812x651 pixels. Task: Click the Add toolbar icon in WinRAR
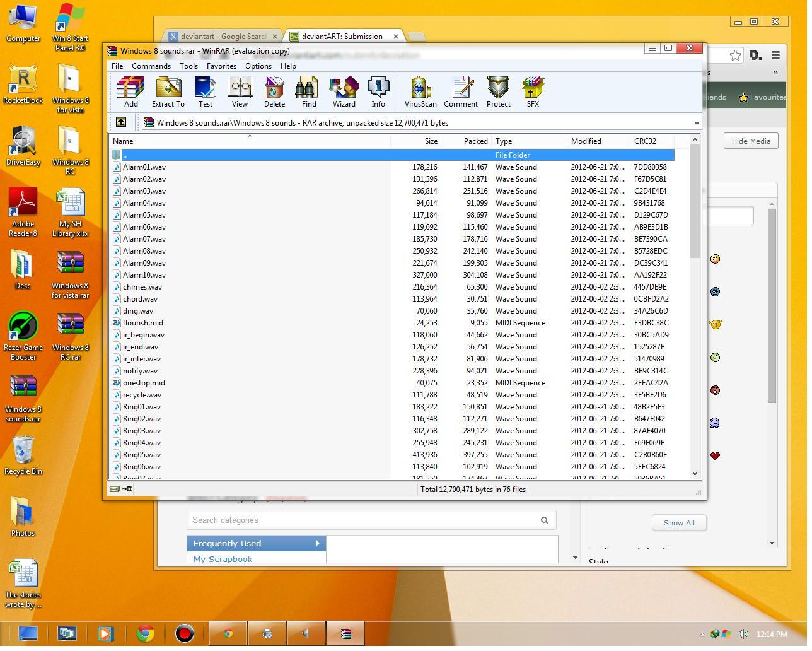click(130, 92)
